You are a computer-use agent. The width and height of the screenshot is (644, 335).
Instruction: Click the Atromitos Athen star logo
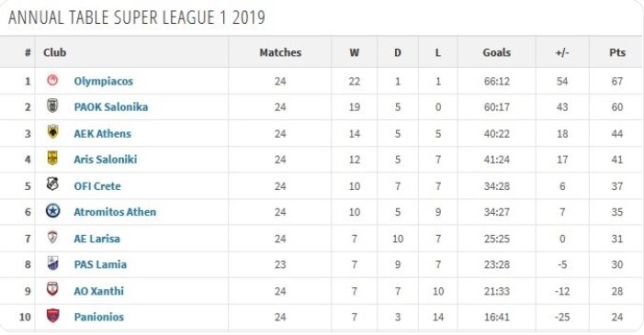click(53, 211)
